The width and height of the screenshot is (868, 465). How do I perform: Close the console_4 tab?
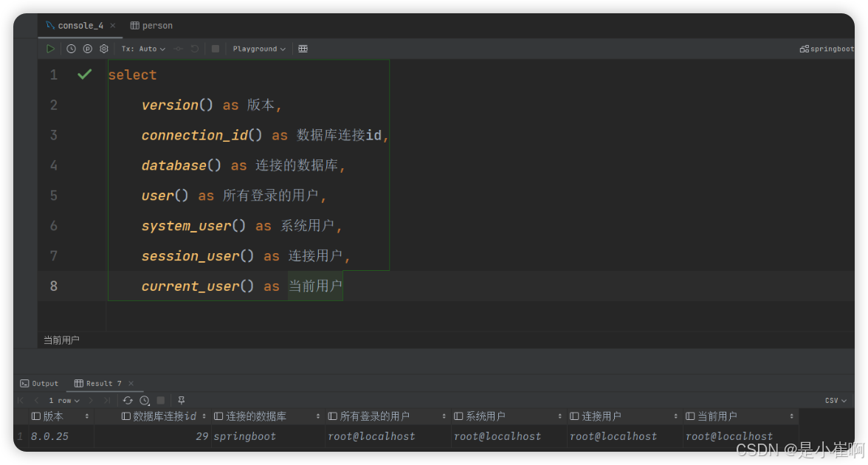pos(113,25)
